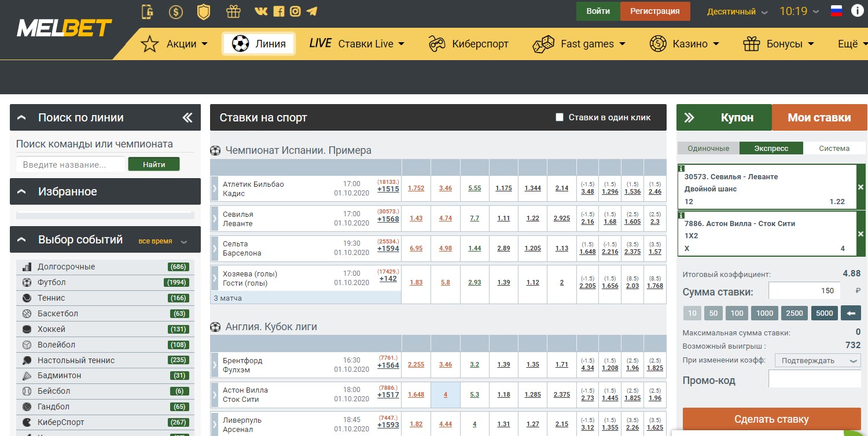Expand the Атлетик Бильбао - Кадис match row arrow
This screenshot has height=436, width=868.
point(214,189)
